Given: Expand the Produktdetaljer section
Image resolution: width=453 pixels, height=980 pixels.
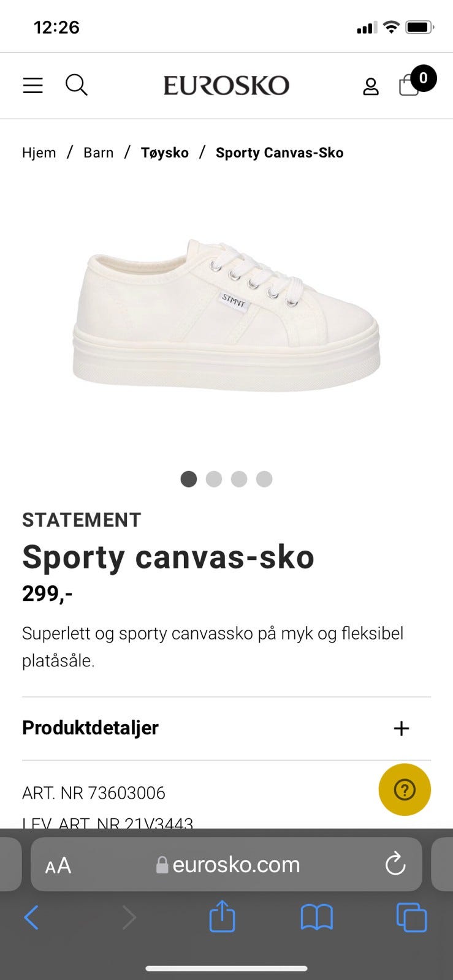Looking at the screenshot, I should pyautogui.click(x=401, y=728).
